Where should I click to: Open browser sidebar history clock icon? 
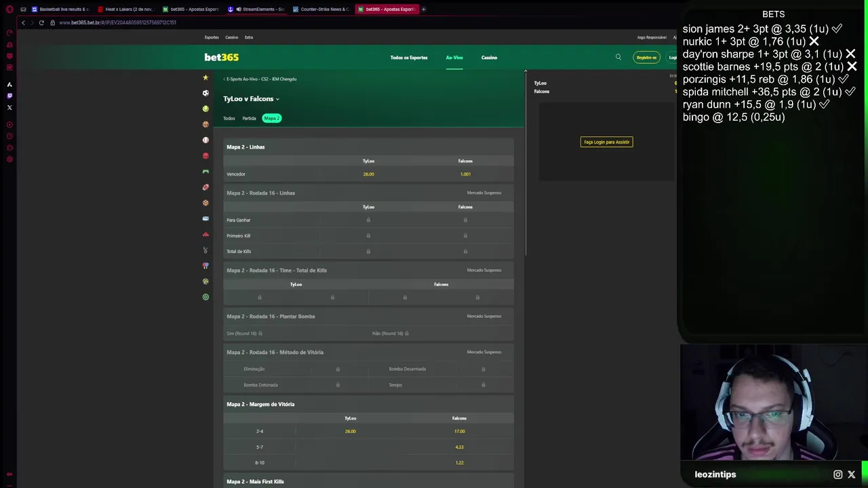tap(9, 136)
